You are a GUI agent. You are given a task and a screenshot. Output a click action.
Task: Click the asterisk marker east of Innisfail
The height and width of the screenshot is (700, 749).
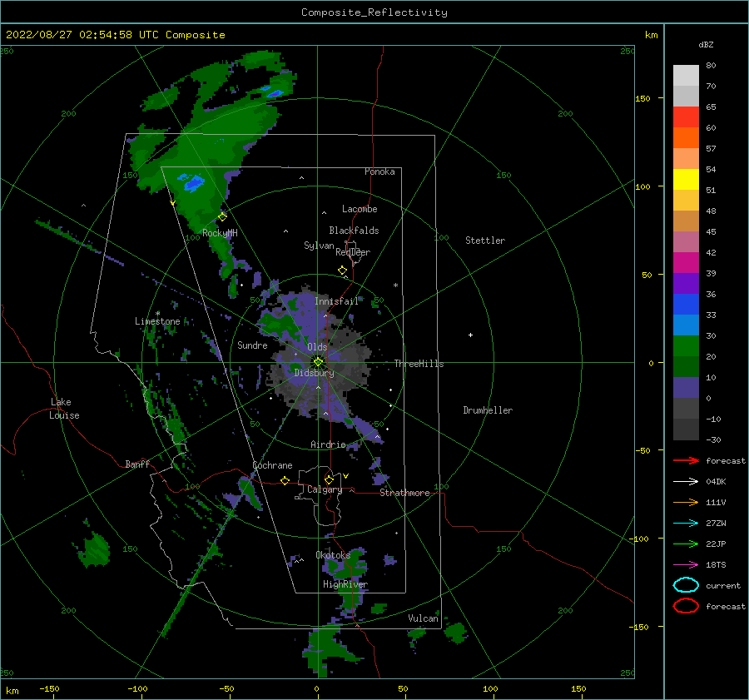395,285
